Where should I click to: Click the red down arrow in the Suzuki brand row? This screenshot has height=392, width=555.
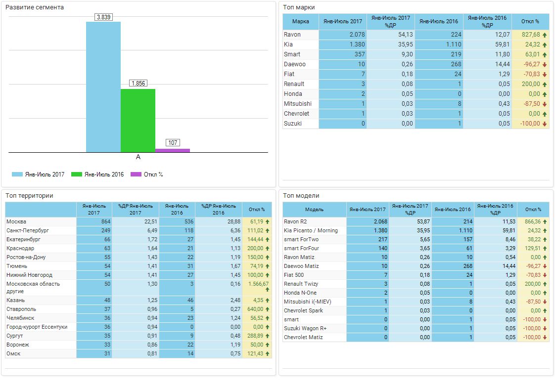tap(545, 124)
